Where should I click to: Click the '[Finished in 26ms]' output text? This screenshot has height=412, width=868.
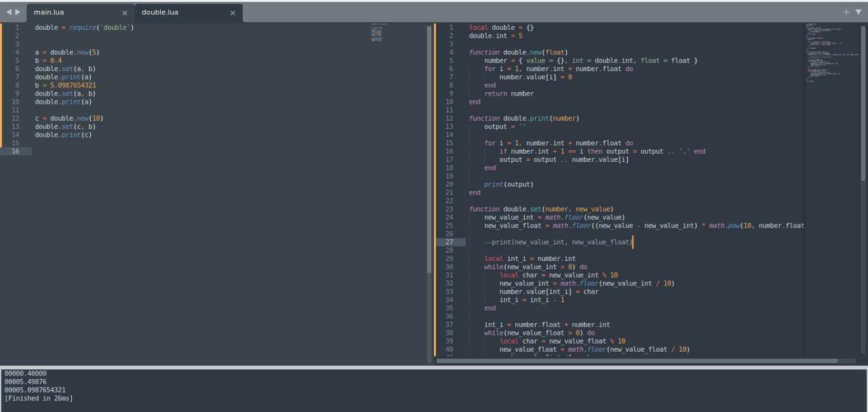39,398
